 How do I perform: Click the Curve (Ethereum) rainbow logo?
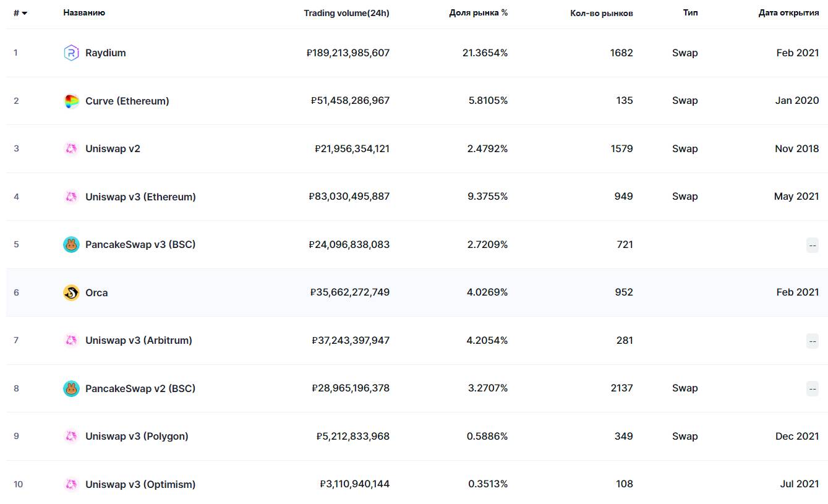(x=71, y=101)
